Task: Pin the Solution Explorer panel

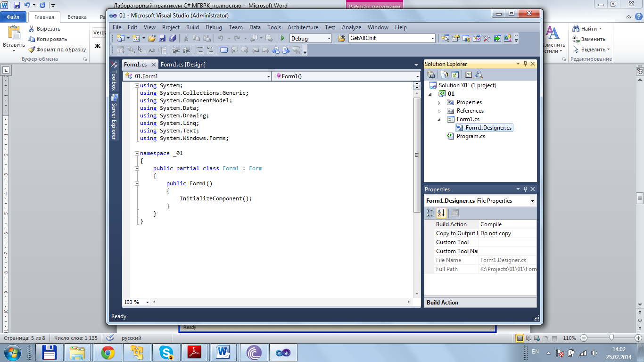Action: tap(525, 64)
